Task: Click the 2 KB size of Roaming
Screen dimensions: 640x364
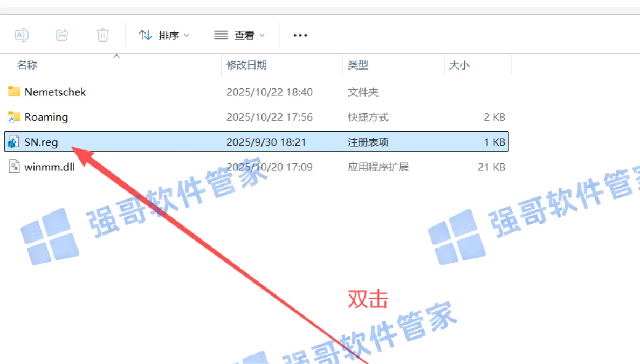Action: point(494,117)
